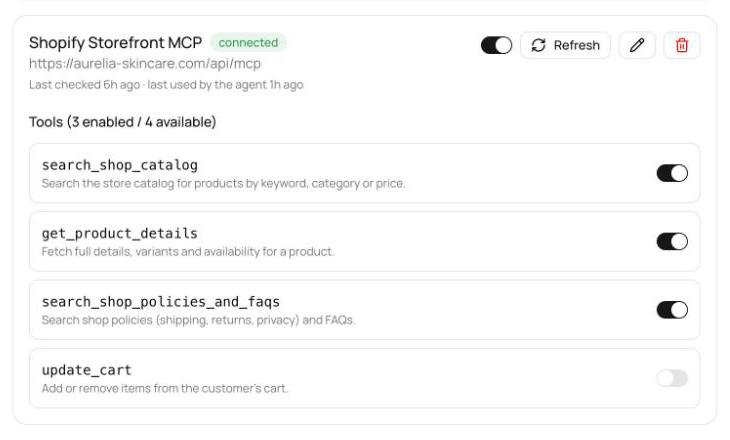Click 'Add or remove items' description text
Viewport: 730px width, 440px height.
pos(165,388)
